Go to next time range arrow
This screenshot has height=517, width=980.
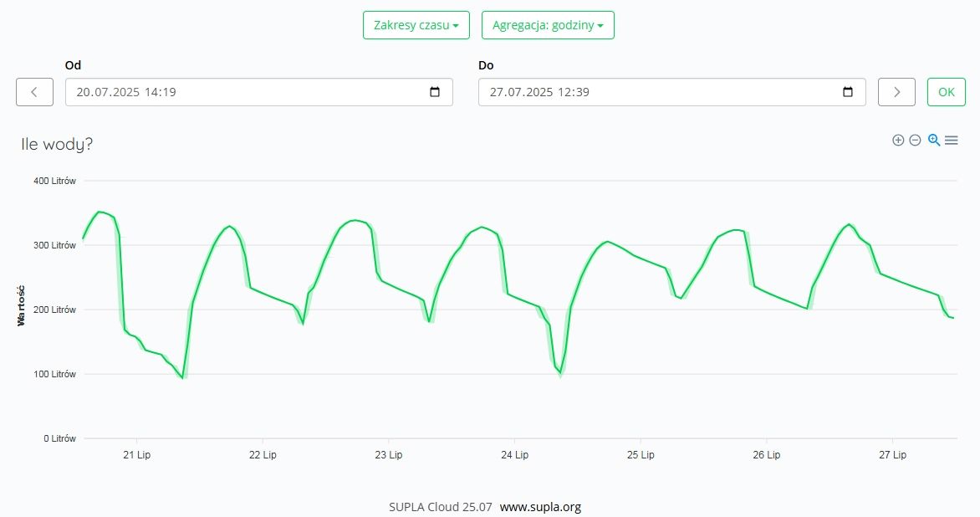896,92
